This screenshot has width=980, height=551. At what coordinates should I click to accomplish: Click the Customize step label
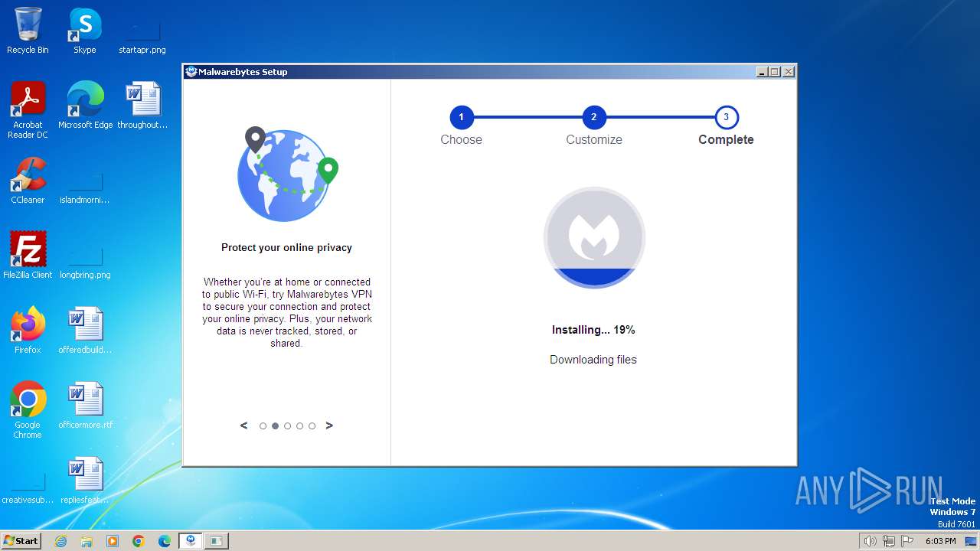tap(594, 140)
